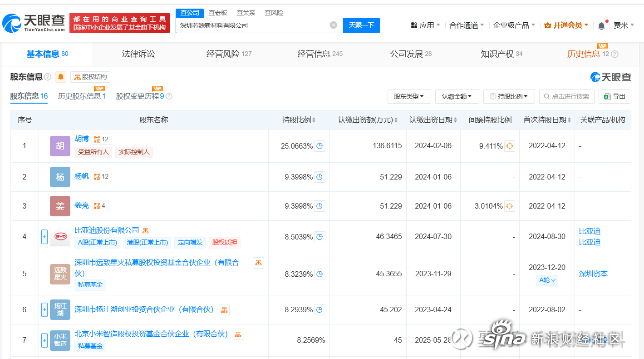
Task: Open the 应用 dropdown menu
Action: (425, 25)
